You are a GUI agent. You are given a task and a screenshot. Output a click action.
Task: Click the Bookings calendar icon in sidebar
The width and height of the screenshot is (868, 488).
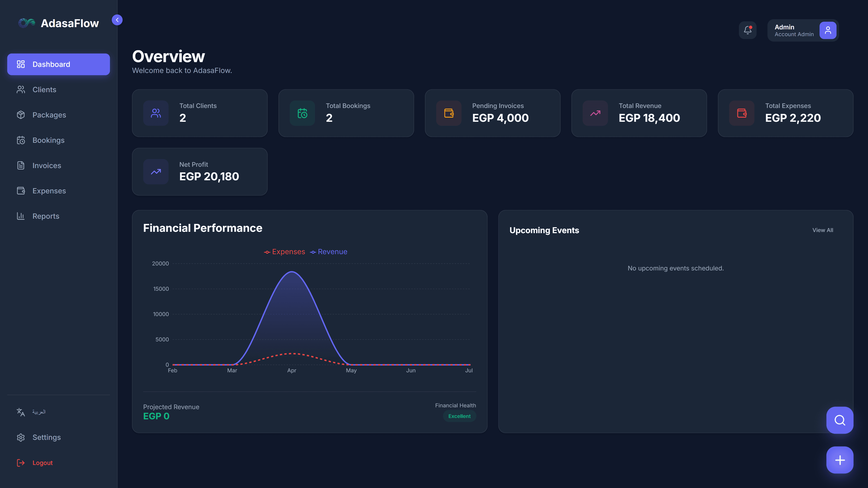[21, 140]
